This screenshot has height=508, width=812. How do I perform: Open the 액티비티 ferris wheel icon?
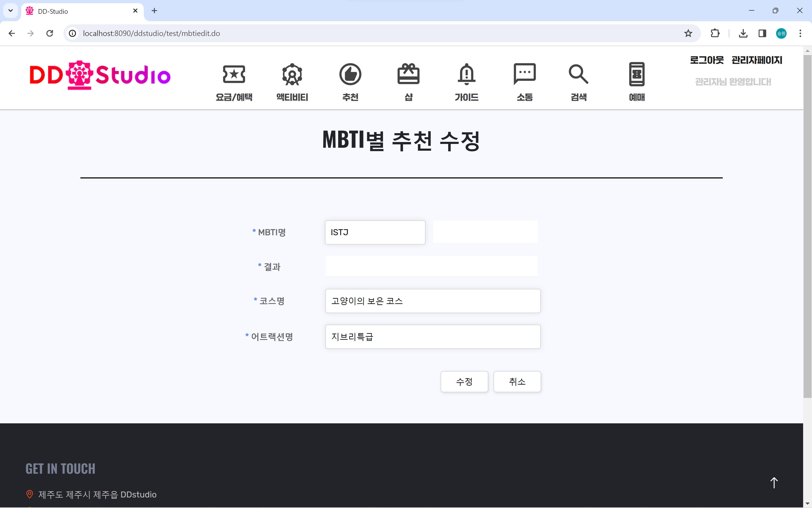tap(292, 74)
